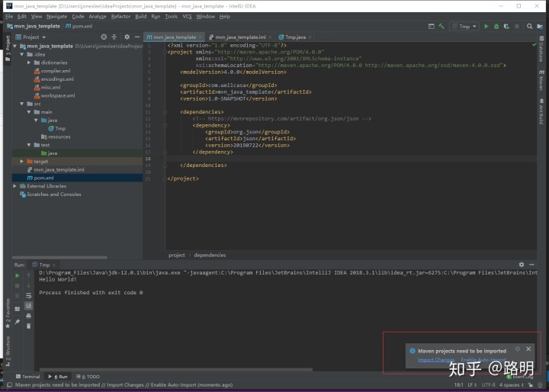
Task: Run with coverage icon in toolbar
Action: click(x=506, y=26)
